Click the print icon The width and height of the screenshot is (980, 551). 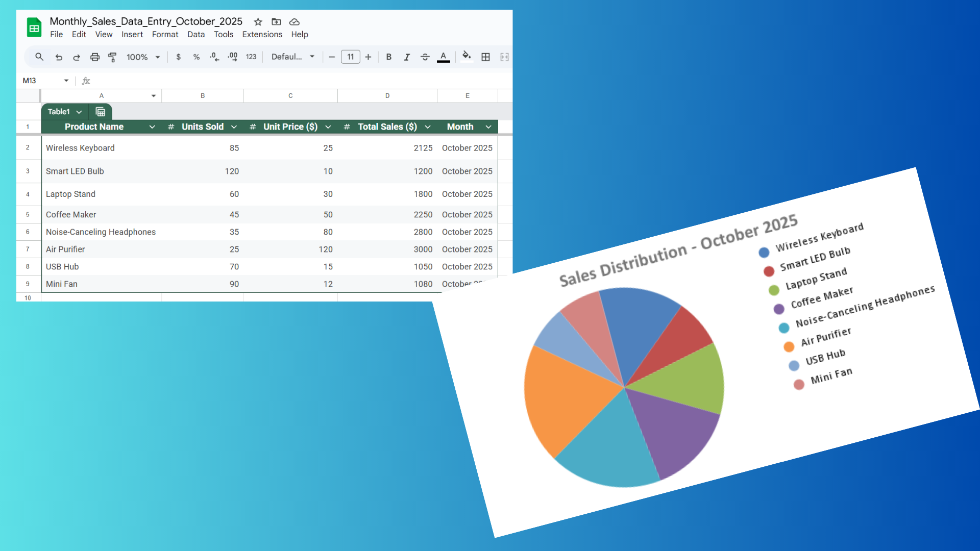click(x=94, y=57)
